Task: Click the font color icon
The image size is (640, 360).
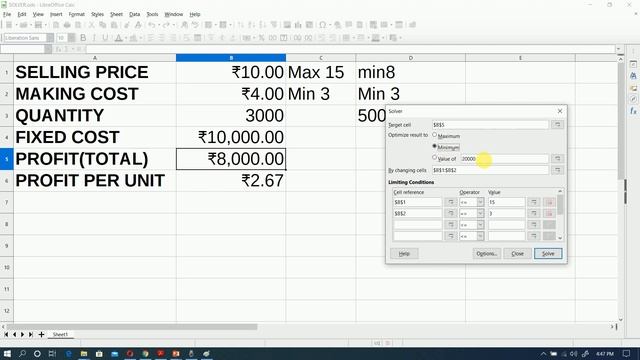Action: [x=118, y=38]
